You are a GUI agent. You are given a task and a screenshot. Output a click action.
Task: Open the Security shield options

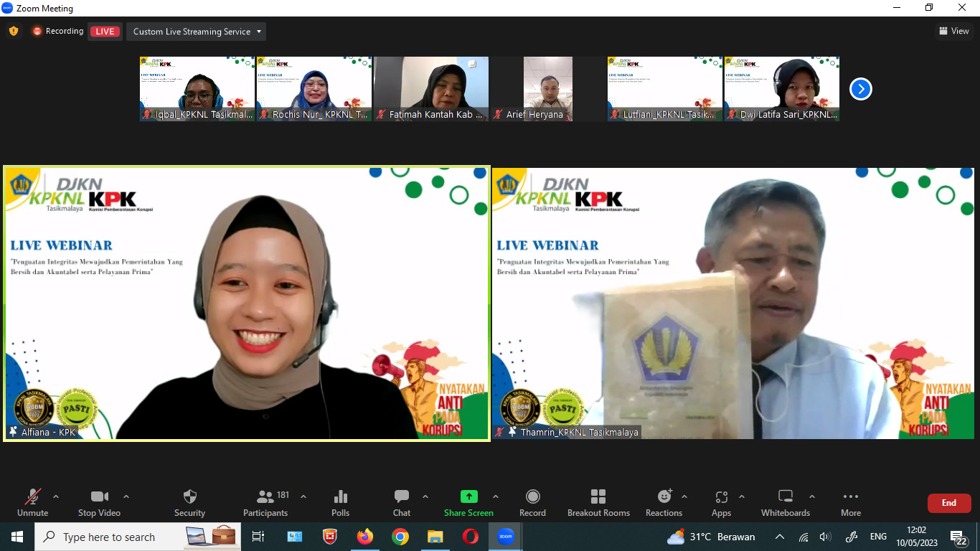pos(189,502)
